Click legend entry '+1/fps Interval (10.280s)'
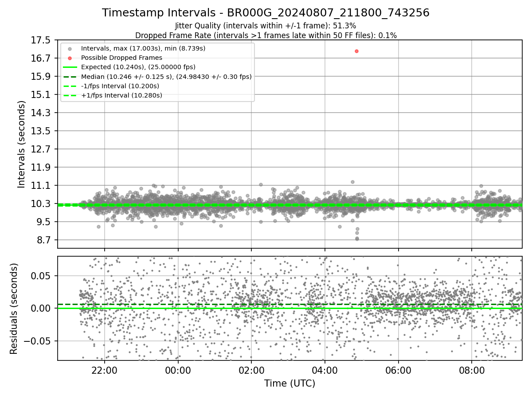 tap(121, 95)
